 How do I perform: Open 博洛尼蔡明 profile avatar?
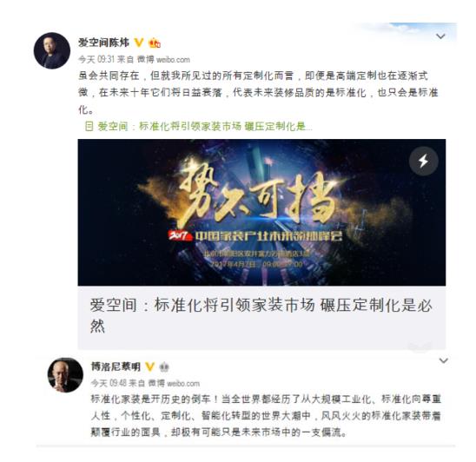coord(65,375)
